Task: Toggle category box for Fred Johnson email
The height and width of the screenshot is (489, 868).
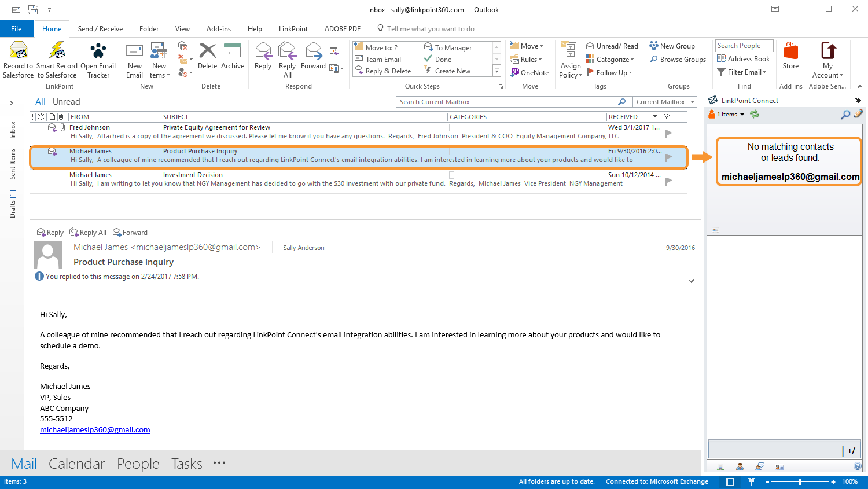Action: 452,127
